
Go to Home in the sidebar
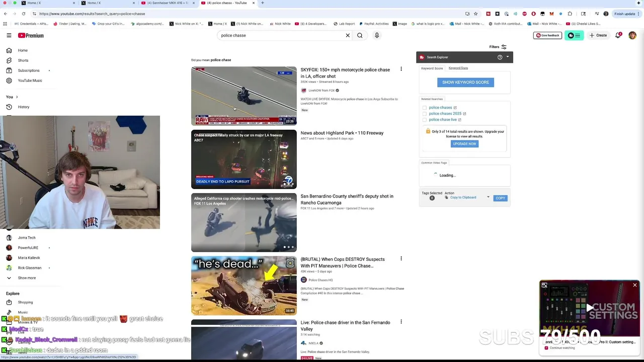[x=23, y=50]
